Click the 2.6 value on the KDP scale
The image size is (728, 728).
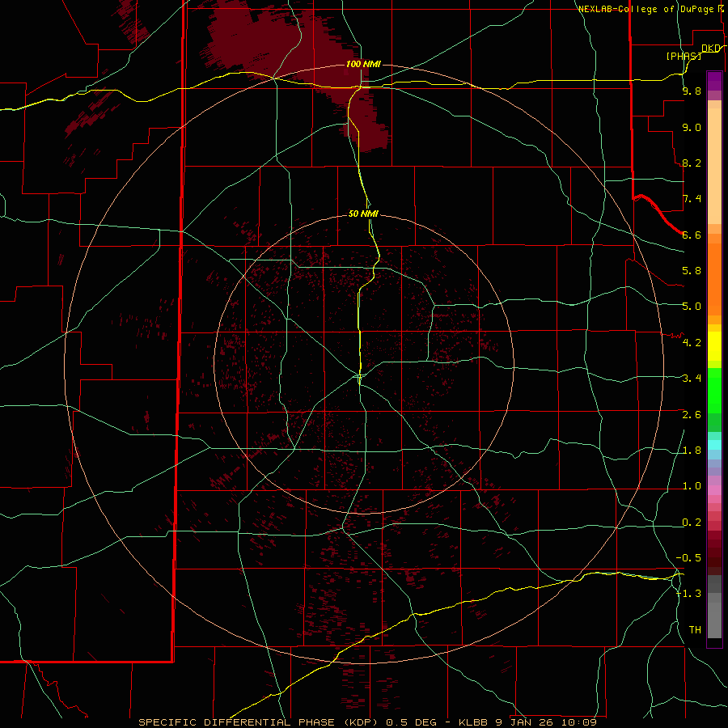[692, 415]
